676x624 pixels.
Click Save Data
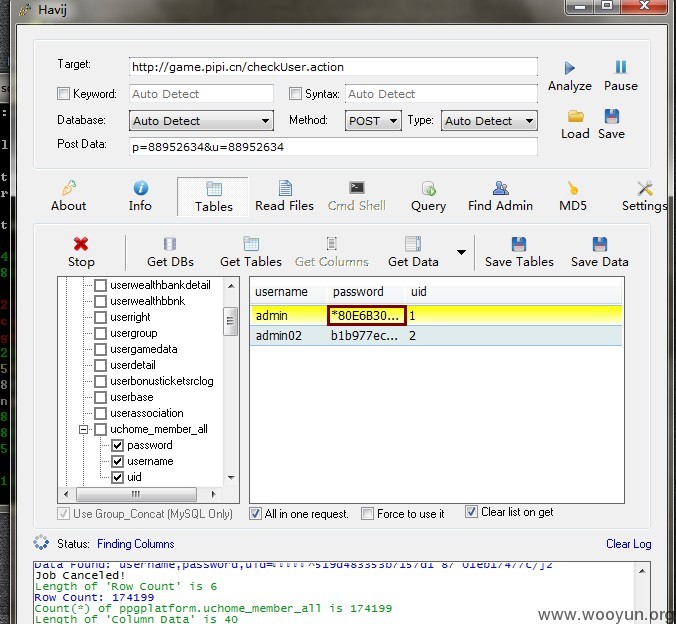(x=600, y=252)
